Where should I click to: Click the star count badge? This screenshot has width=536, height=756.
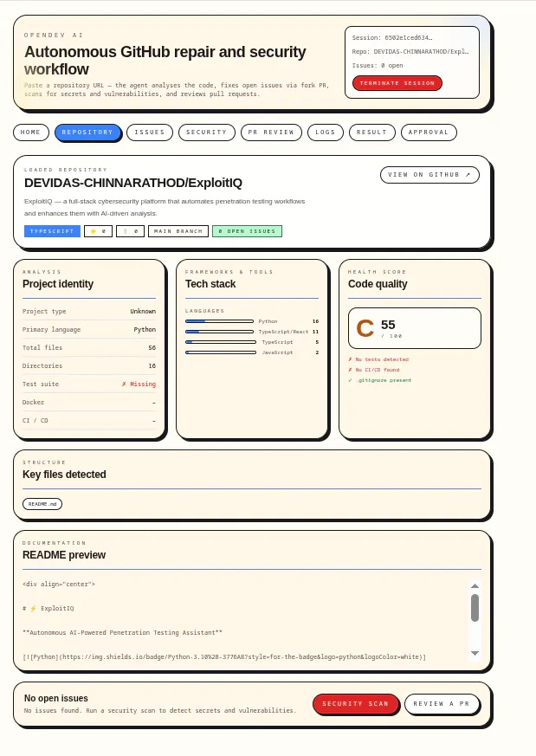[99, 231]
